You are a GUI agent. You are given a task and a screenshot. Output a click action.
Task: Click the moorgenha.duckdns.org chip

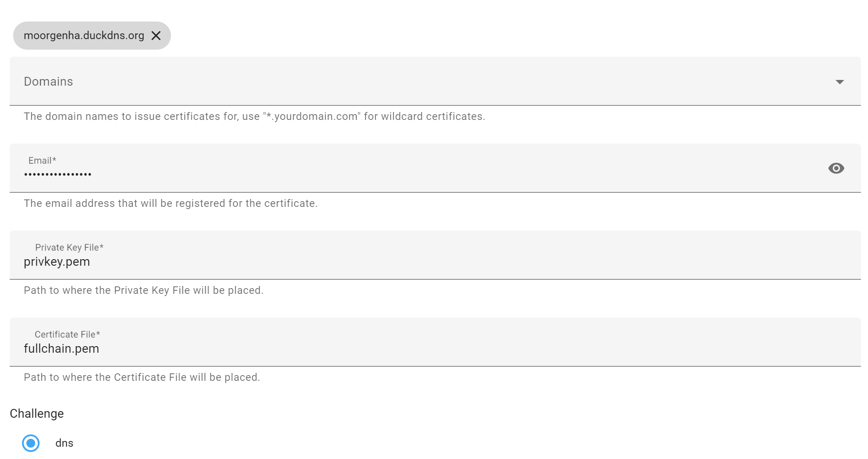point(84,36)
